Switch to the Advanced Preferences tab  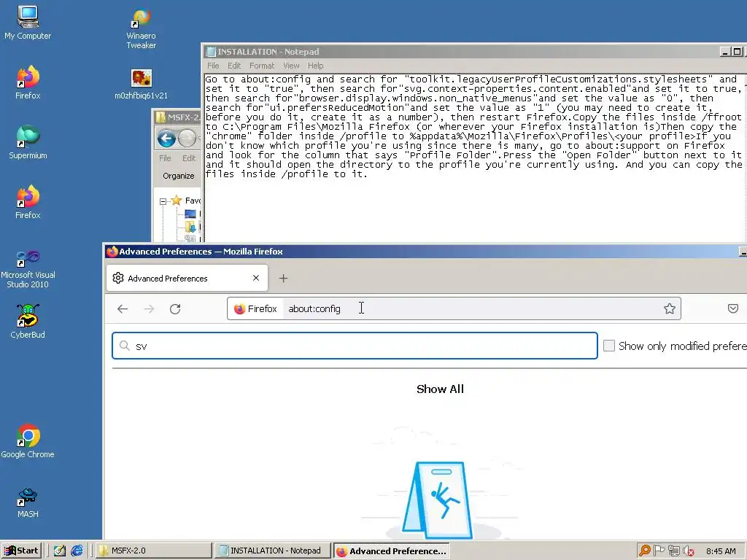[187, 278]
